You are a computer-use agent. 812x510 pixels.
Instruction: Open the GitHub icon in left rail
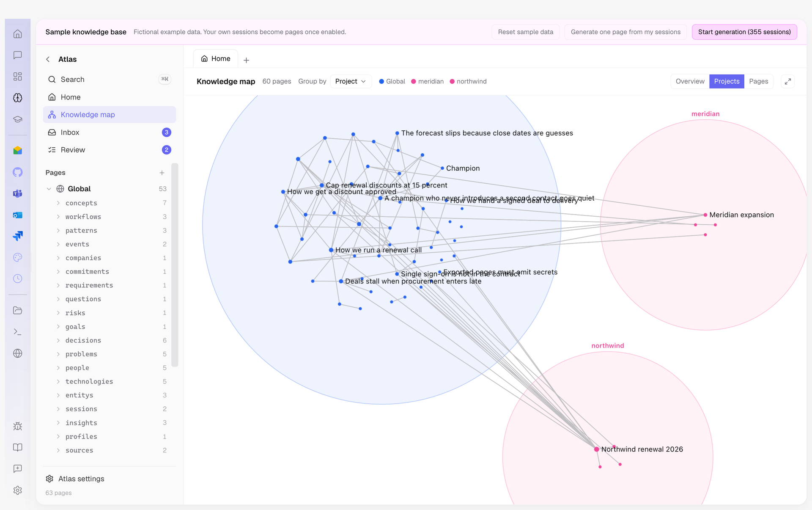[17, 172]
